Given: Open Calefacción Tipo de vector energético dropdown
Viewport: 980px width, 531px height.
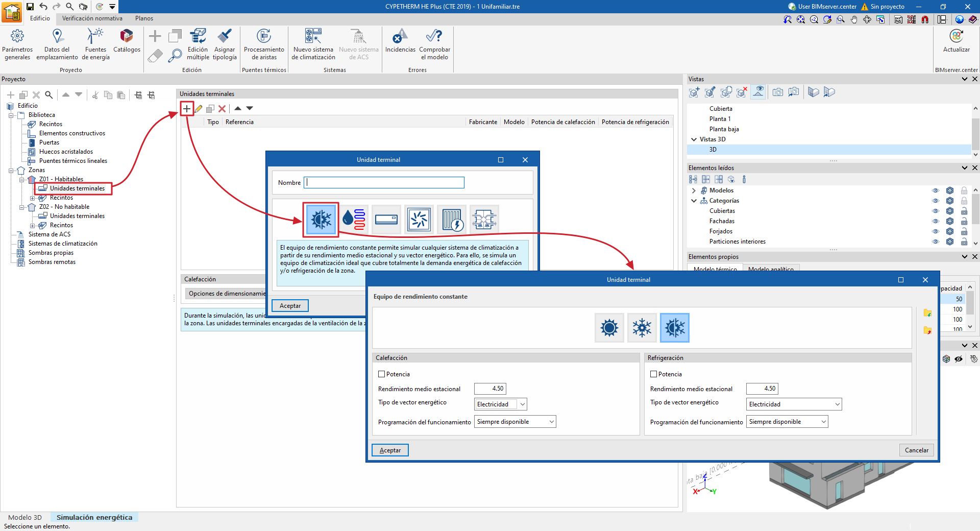Looking at the screenshot, I should pyautogui.click(x=500, y=404).
